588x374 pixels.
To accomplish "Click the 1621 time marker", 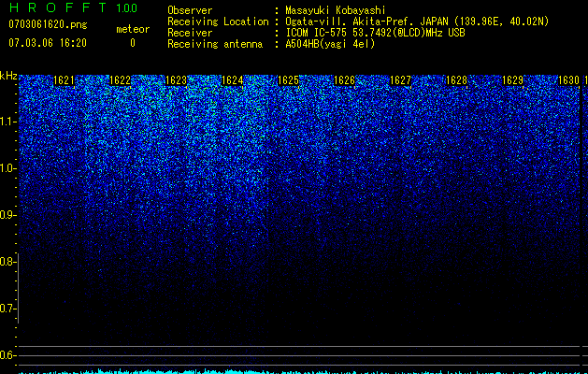I will [x=64, y=80].
